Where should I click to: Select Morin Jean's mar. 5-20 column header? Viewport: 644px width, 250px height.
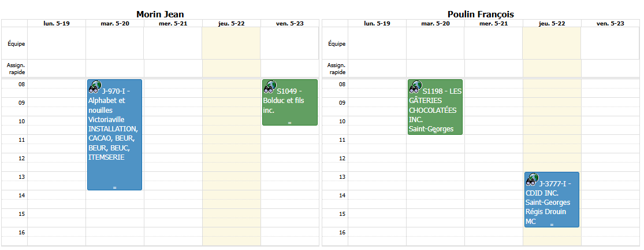(x=114, y=23)
